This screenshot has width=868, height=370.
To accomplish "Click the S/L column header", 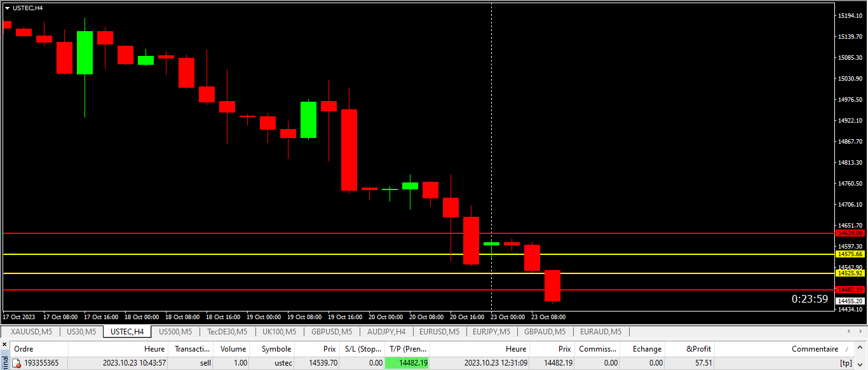I will (x=362, y=349).
